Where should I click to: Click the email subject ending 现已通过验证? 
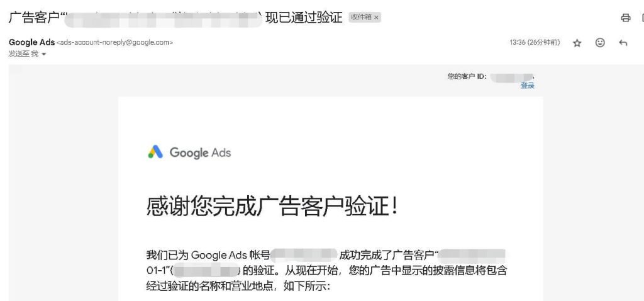176,18
